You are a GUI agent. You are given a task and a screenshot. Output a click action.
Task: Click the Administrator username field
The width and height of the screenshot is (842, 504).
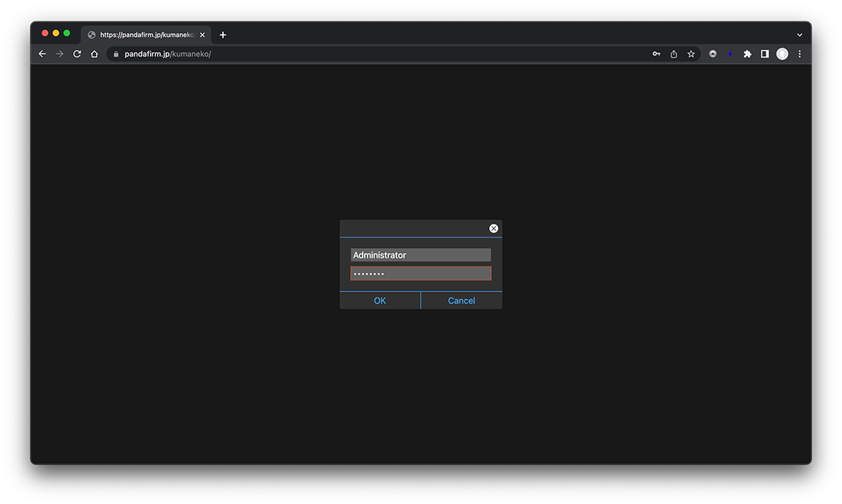(420, 255)
